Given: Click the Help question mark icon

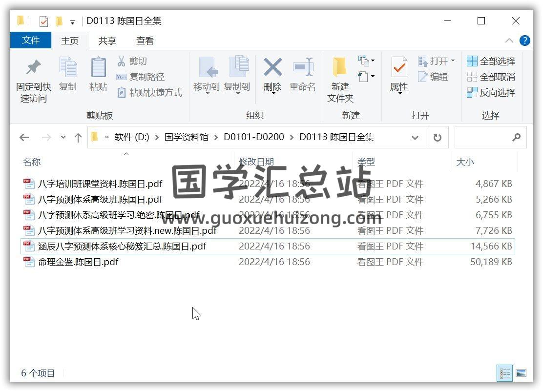Looking at the screenshot, I should coord(524,41).
